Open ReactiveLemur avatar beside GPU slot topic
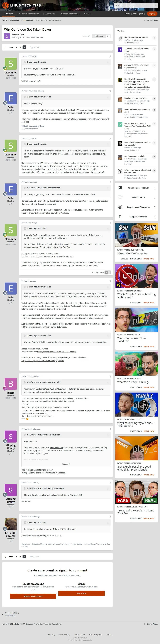 (120, 171)
